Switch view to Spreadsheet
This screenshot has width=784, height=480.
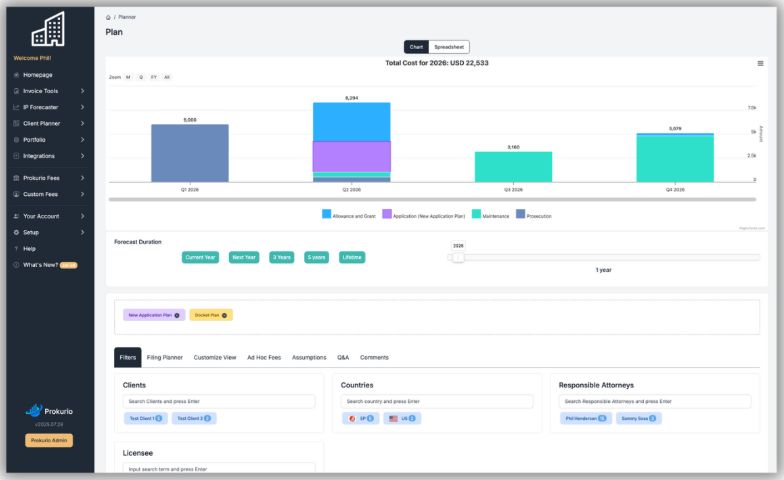click(448, 47)
